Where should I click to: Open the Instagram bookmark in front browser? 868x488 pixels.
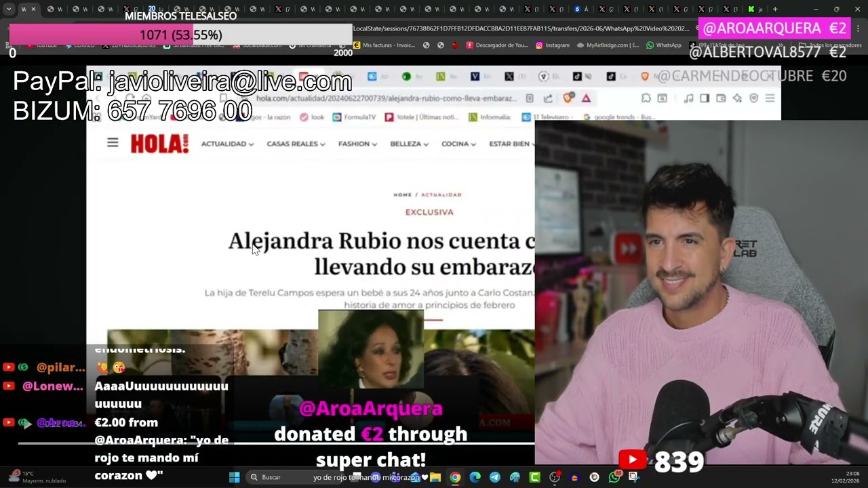553,45
